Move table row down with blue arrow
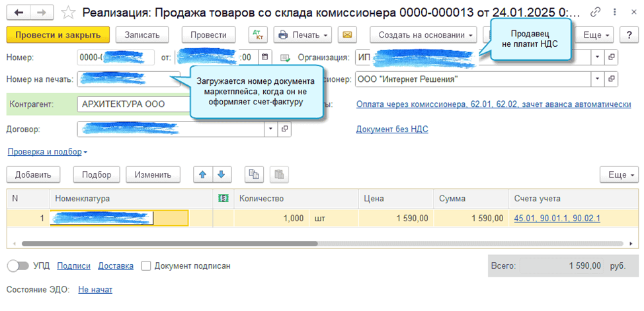The image size is (644, 311). 221,174
